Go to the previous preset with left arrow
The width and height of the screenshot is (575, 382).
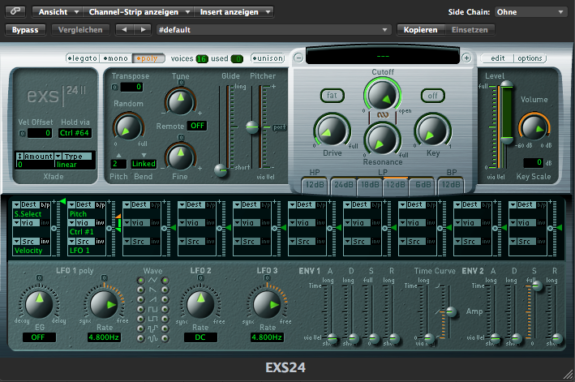tap(125, 30)
